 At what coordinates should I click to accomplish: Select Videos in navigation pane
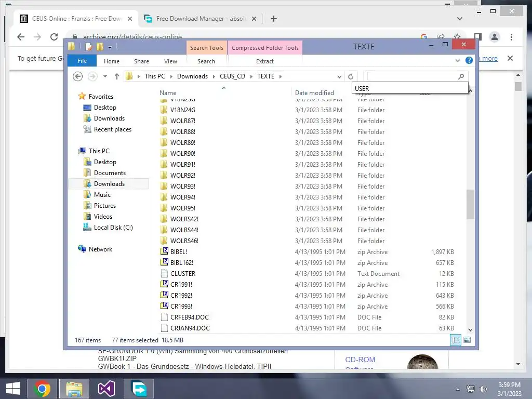pos(103,217)
